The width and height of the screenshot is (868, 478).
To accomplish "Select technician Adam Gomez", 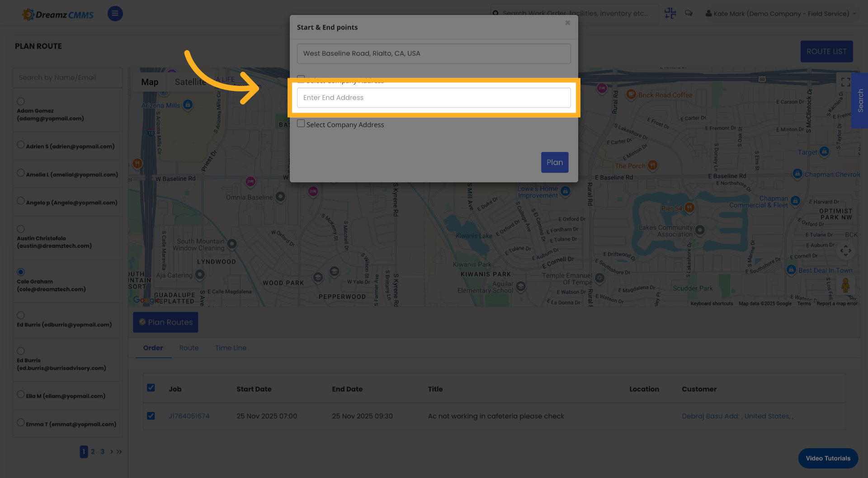I will pos(20,101).
